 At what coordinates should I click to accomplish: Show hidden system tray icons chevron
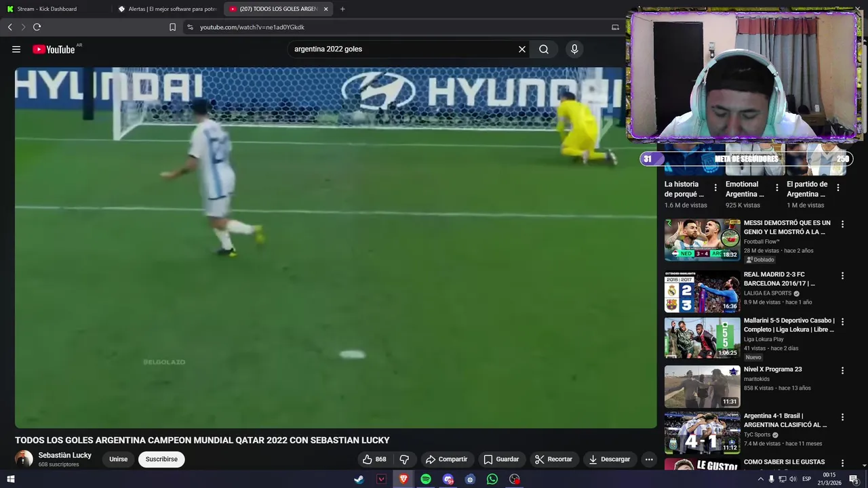760,479
